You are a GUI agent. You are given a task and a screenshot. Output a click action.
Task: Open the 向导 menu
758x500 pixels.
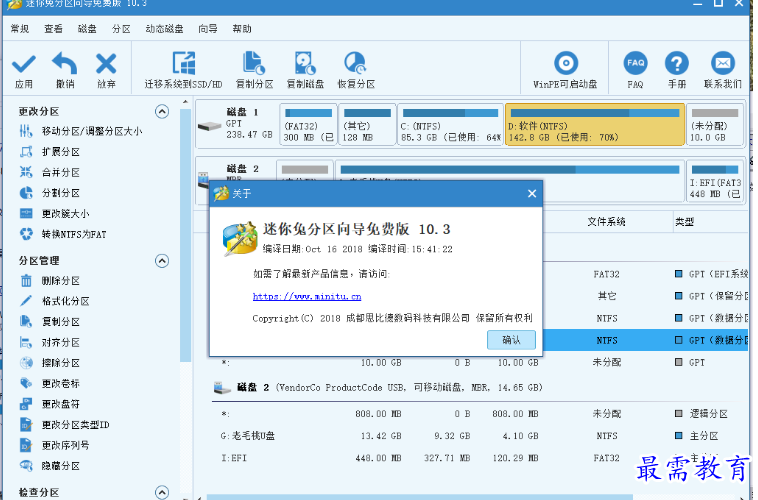pyautogui.click(x=208, y=29)
